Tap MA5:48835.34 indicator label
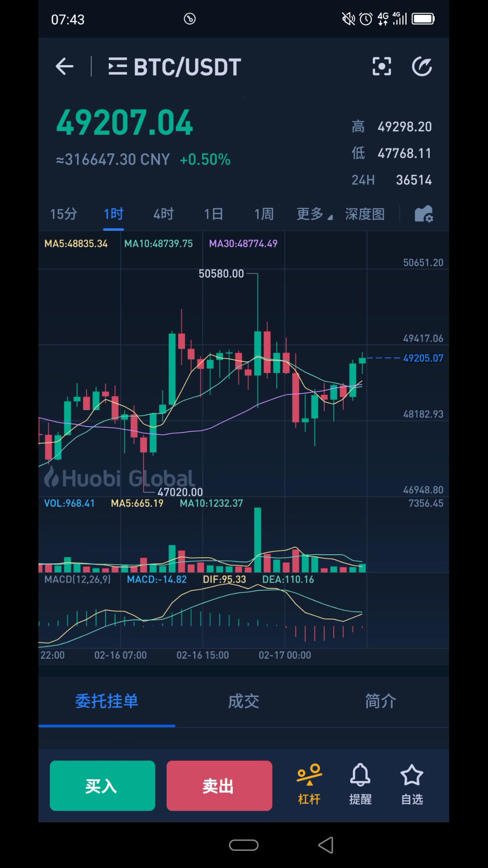488x868 pixels. click(76, 244)
